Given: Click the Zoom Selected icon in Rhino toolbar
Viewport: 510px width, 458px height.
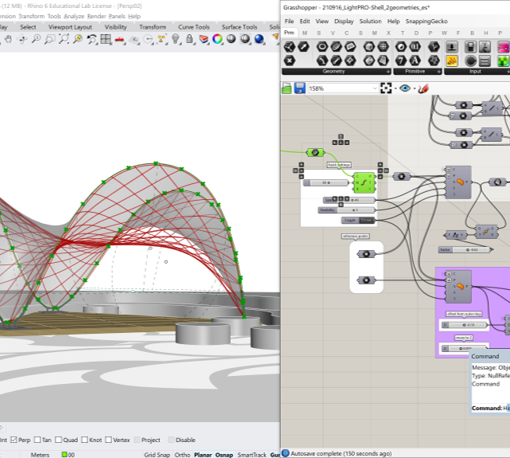Looking at the screenshot, I should pos(78,39).
